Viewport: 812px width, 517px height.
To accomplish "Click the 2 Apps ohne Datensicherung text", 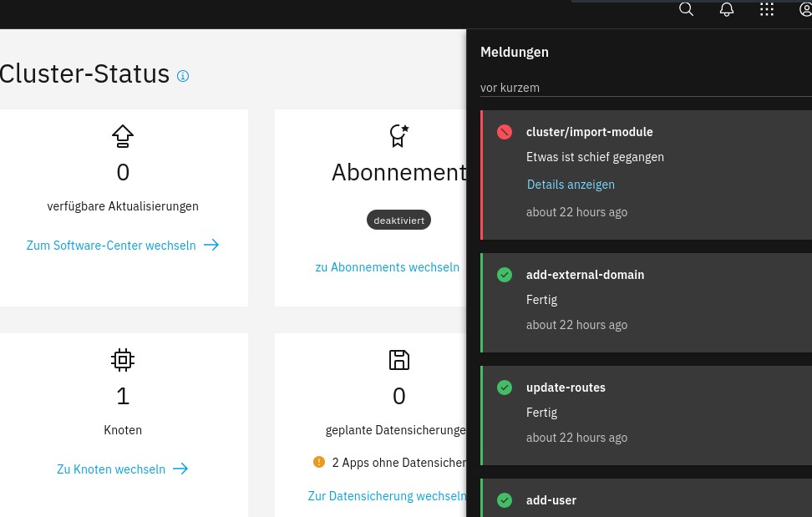I will pos(398,463).
